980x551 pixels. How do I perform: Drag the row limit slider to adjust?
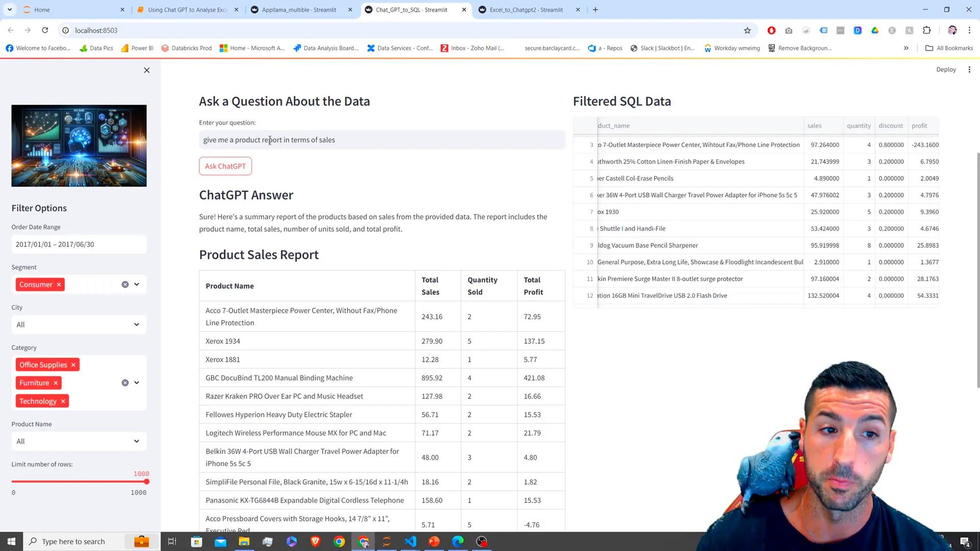coord(146,482)
